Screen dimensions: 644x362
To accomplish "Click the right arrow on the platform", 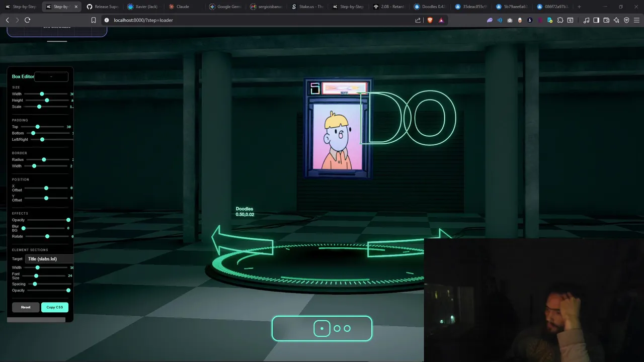I will [410, 243].
